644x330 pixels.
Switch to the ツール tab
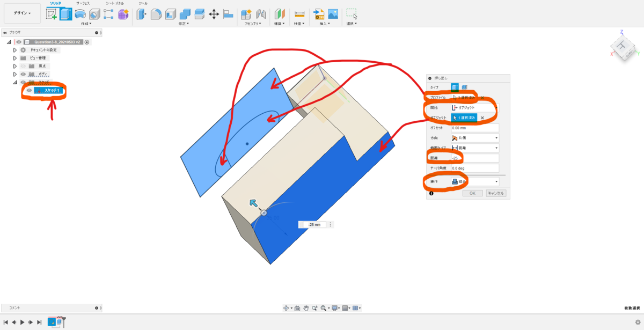point(143,3)
